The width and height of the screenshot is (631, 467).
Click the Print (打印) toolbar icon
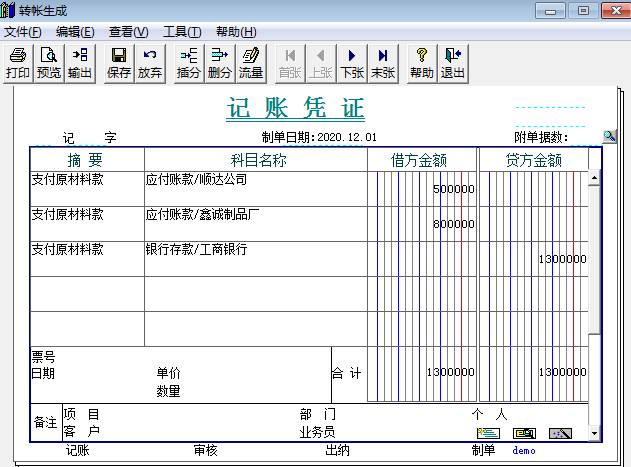coord(18,63)
